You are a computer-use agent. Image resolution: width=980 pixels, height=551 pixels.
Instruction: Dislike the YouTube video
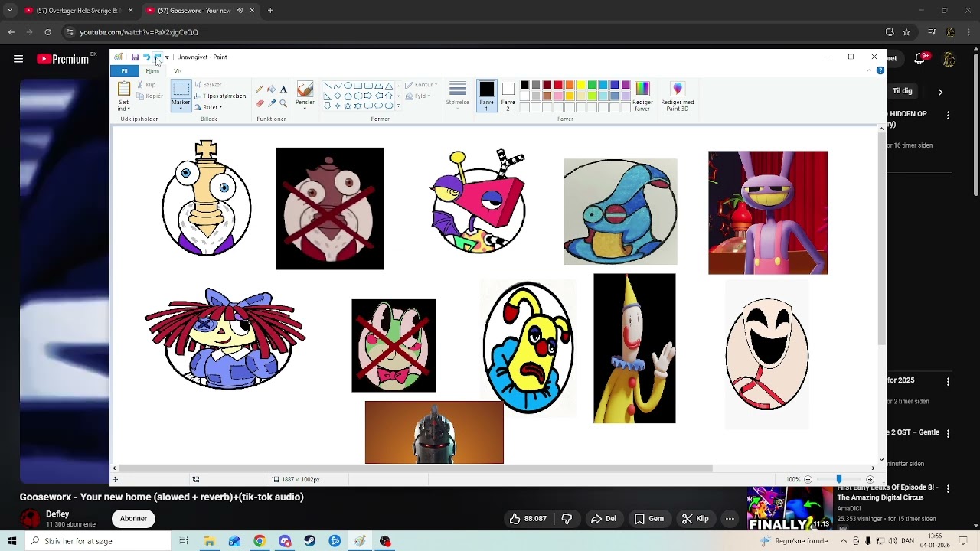tap(567, 519)
